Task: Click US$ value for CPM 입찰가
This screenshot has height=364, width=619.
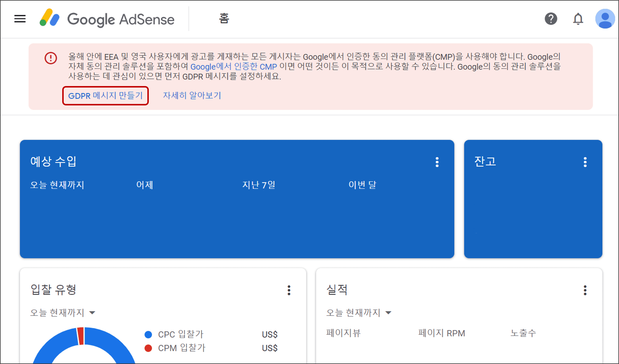Action: 270,348
